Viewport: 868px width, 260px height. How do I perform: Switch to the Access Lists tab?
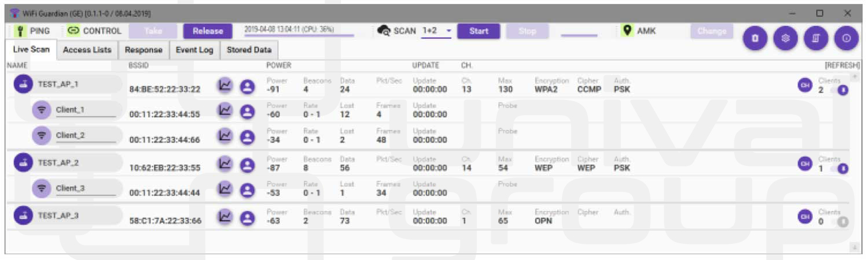87,50
